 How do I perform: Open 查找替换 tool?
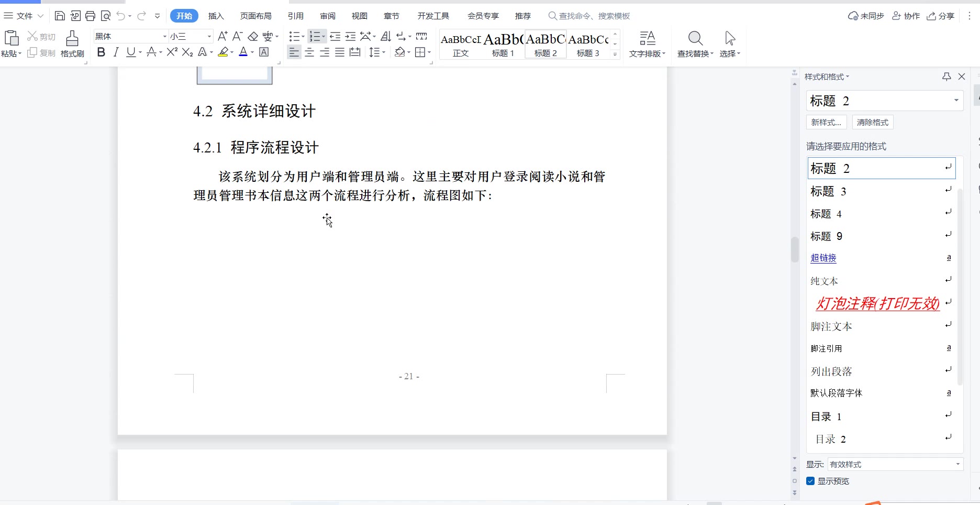[695, 44]
